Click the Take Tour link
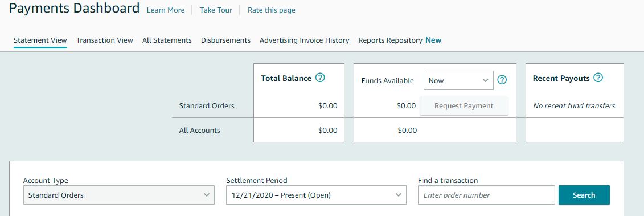This screenshot has height=216, width=644. pos(216,10)
